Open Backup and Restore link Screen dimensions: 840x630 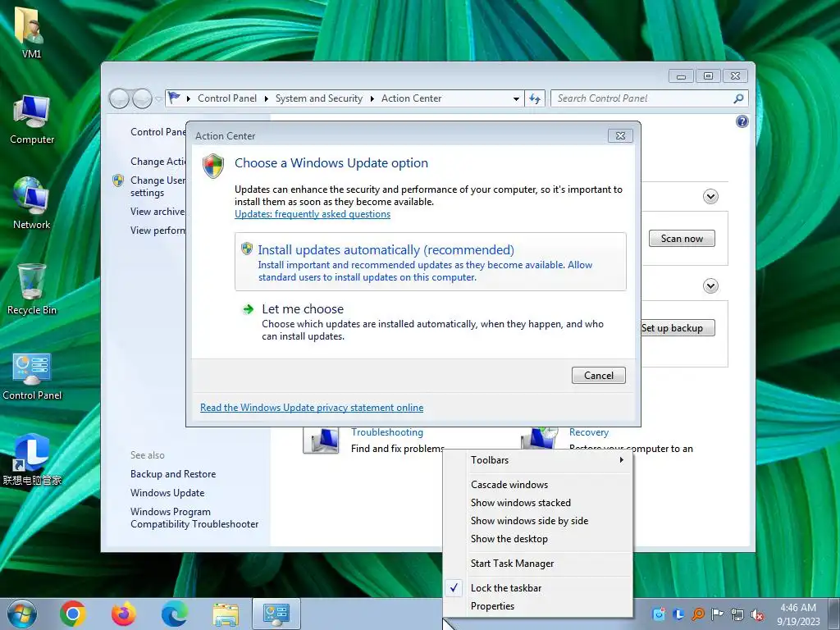pos(173,474)
